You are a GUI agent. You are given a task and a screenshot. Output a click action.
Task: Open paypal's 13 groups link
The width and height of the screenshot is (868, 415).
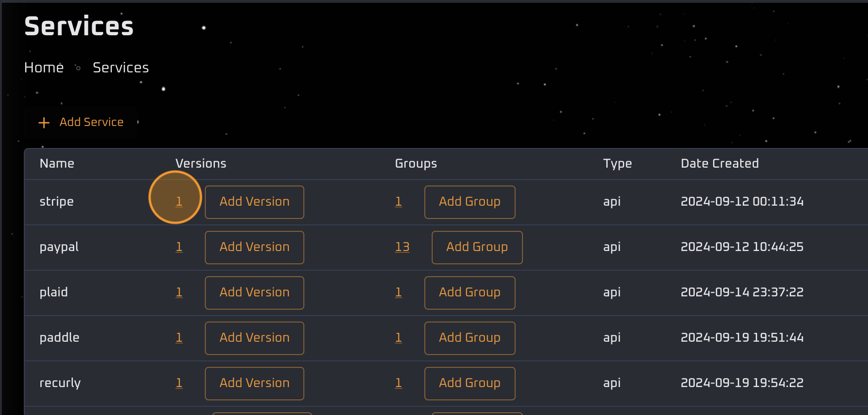point(402,247)
